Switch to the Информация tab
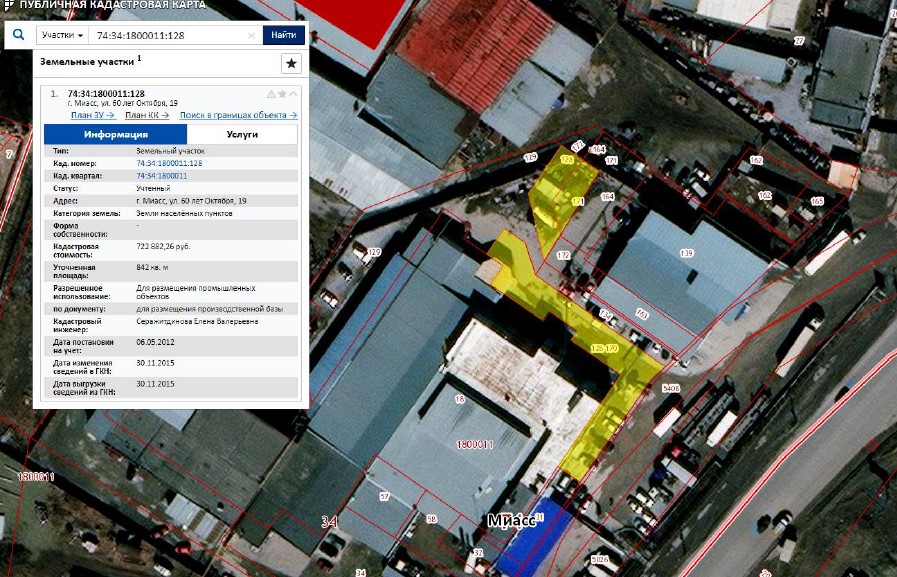The width and height of the screenshot is (897, 577). [115, 134]
